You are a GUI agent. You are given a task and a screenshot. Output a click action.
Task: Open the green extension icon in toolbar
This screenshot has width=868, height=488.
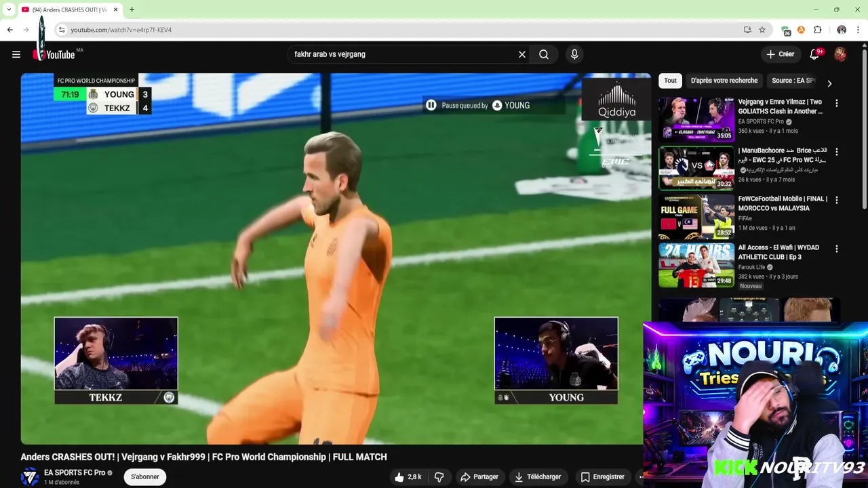click(x=786, y=30)
